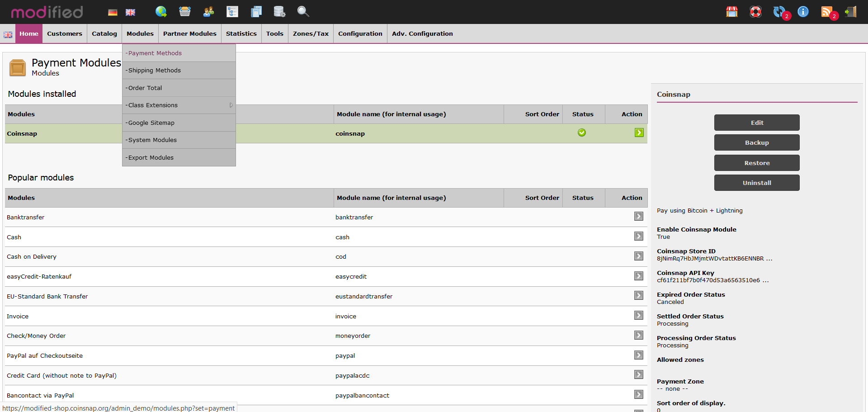Open the Modules menu

click(140, 33)
